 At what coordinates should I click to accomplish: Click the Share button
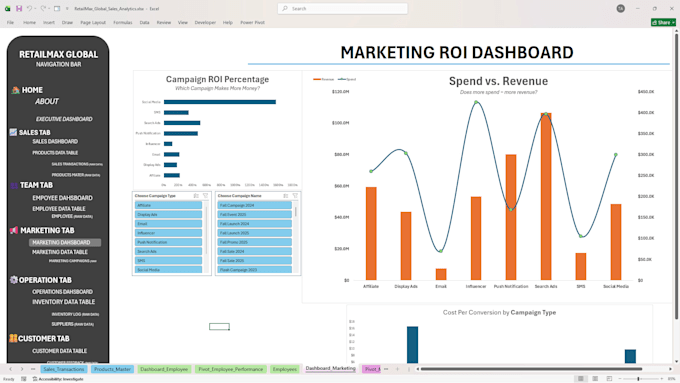coord(663,22)
